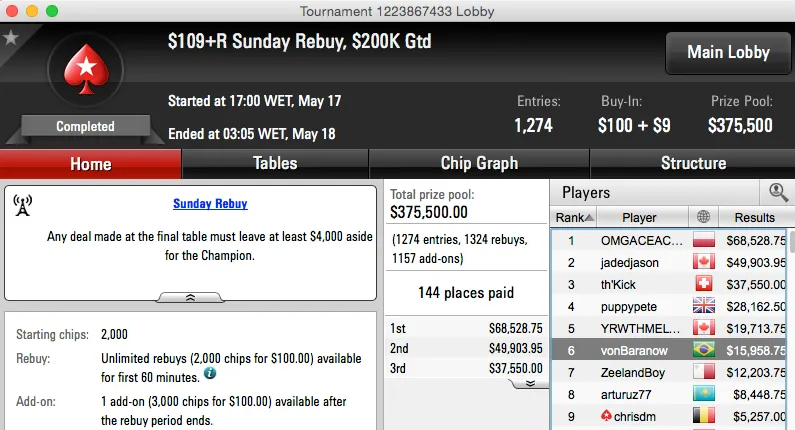
Task: Open the Sunday Rebuy link
Action: (210, 204)
